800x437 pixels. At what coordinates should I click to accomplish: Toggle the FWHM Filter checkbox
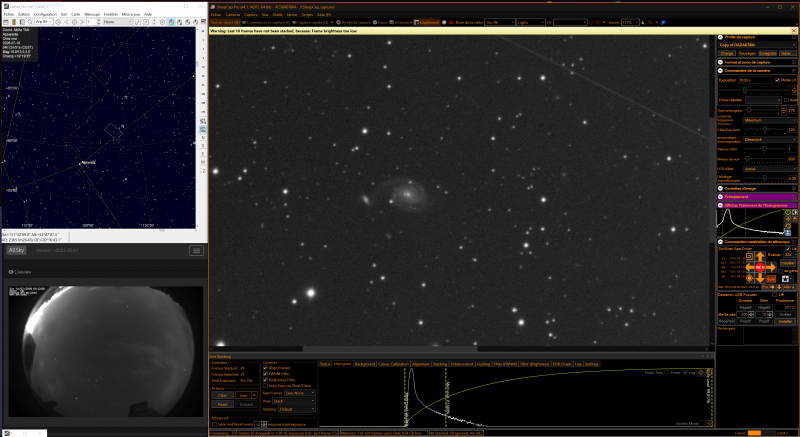click(x=265, y=374)
